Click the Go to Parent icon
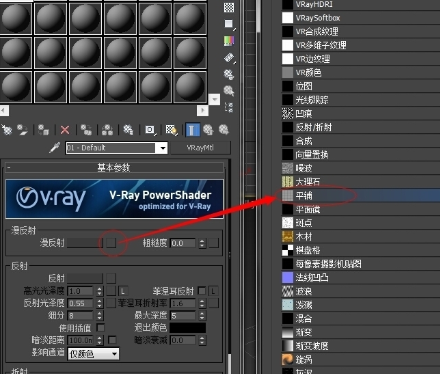This screenshot has width=440, height=374. pyautogui.click(x=208, y=130)
